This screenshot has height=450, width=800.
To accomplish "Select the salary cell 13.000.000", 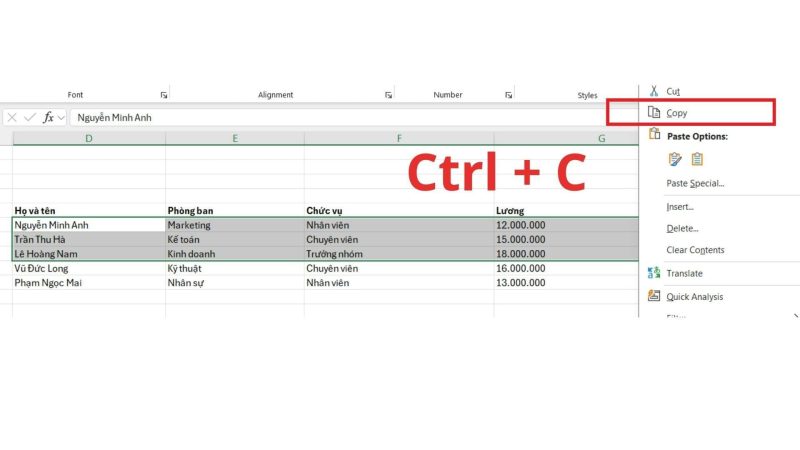I will (566, 283).
